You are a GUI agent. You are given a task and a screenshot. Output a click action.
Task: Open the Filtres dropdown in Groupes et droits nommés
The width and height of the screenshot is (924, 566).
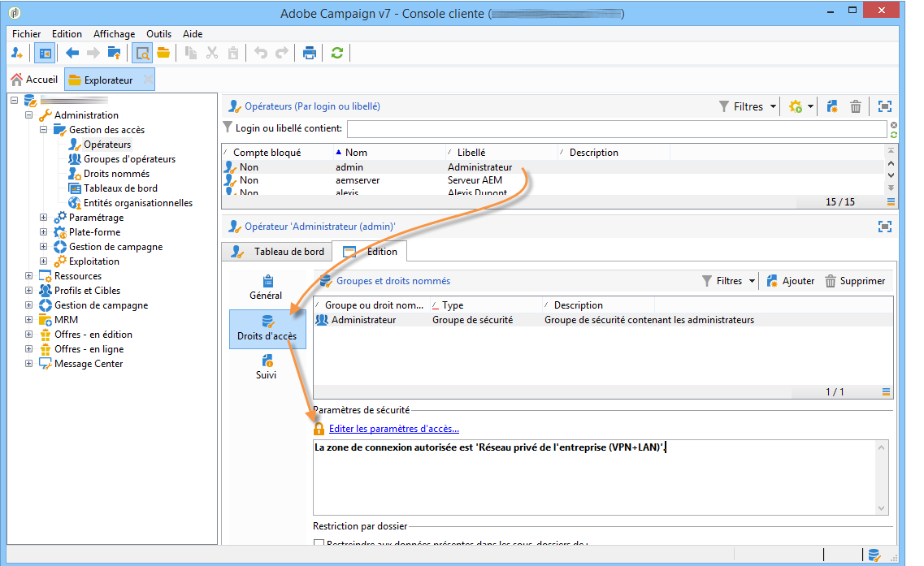click(x=728, y=281)
